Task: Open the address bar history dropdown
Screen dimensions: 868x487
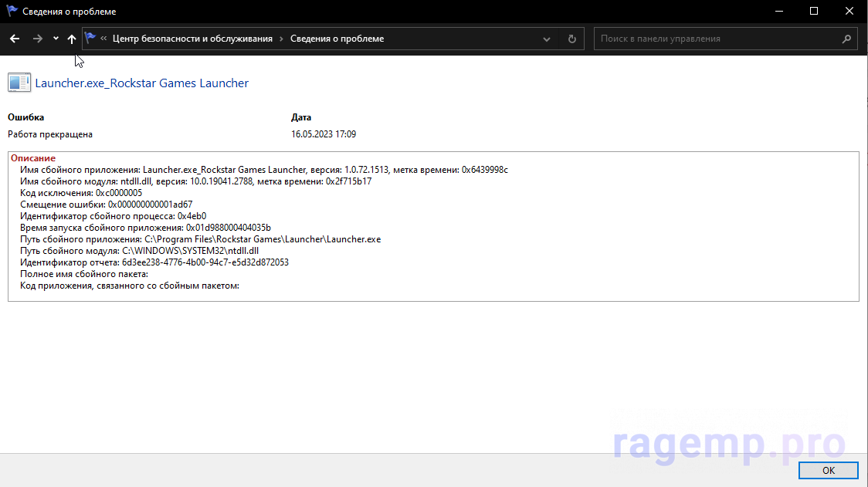Action: [547, 39]
